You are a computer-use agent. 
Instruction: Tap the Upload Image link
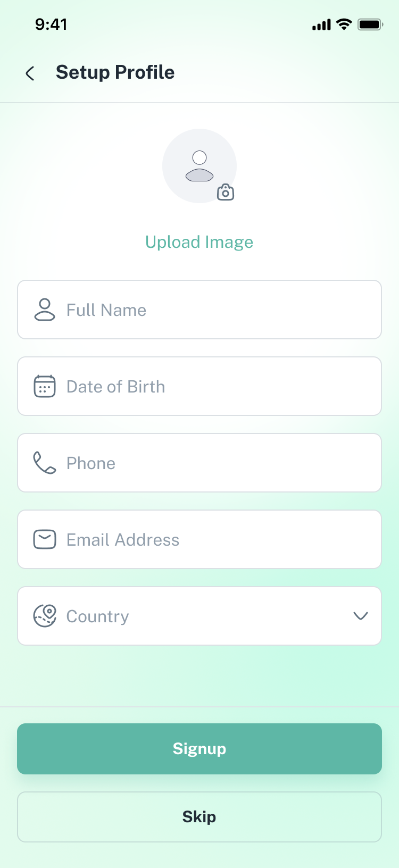[199, 242]
